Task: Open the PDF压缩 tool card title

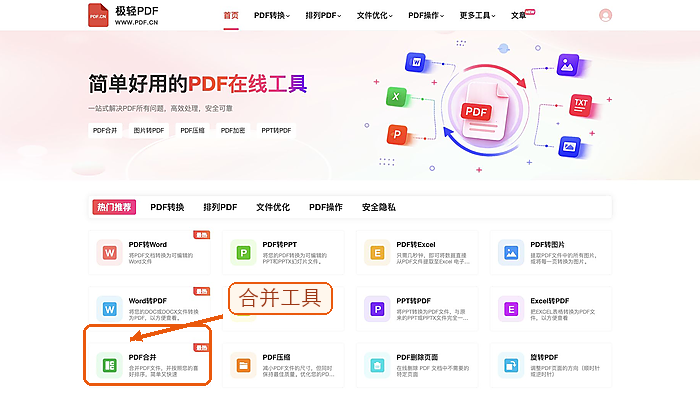Action: pos(276,357)
